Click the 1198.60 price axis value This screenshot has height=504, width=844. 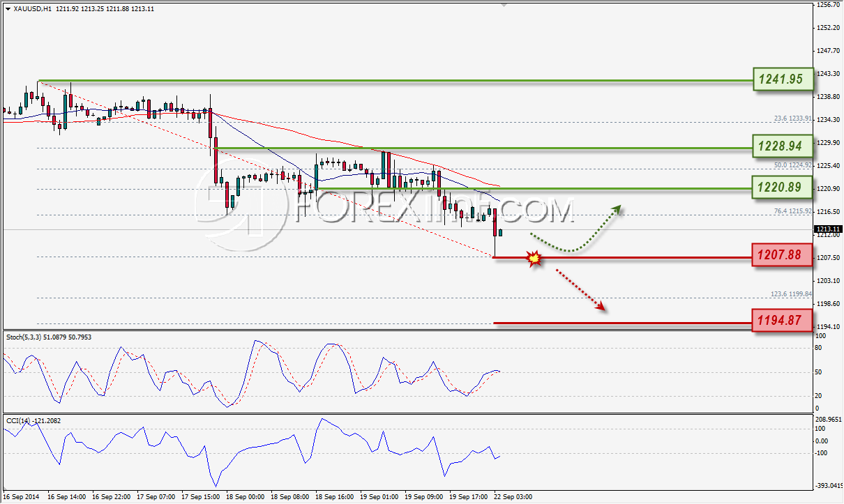click(x=828, y=303)
